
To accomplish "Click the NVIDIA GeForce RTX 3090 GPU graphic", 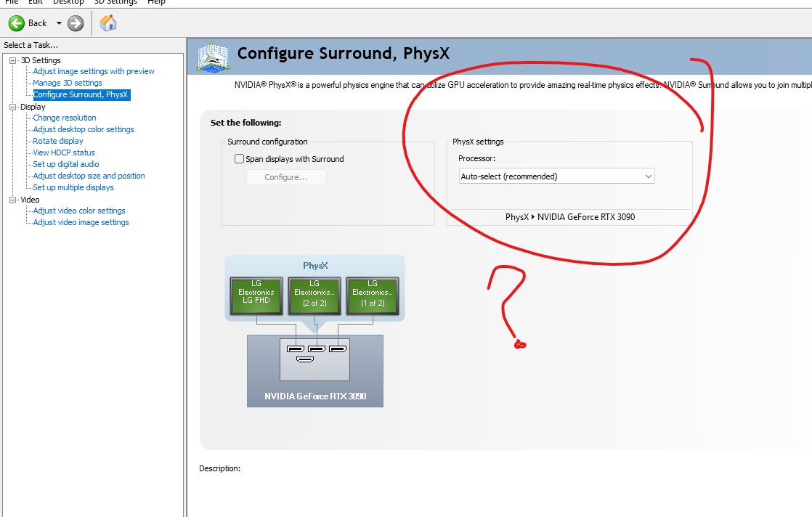I will [x=314, y=370].
